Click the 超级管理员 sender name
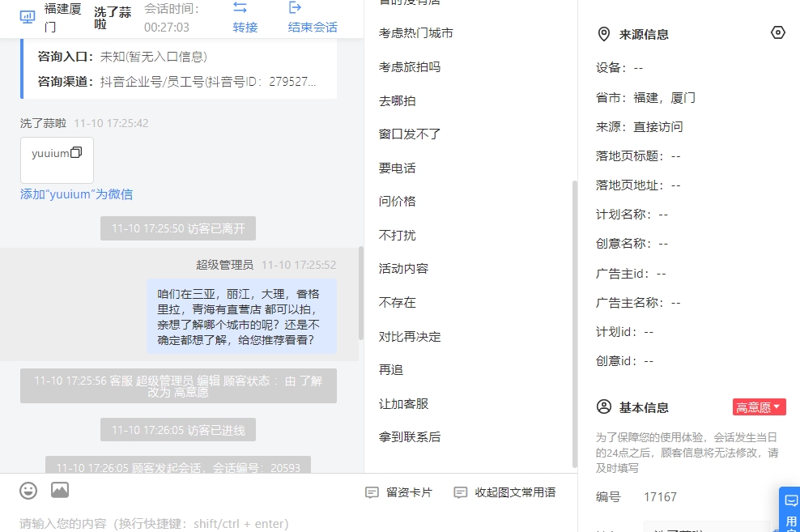 click(224, 265)
